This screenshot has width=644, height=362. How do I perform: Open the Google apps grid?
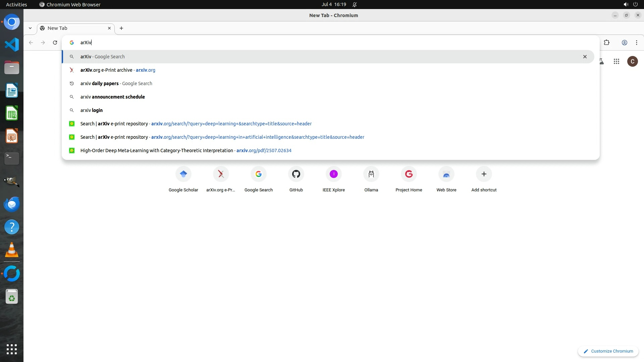point(616,61)
